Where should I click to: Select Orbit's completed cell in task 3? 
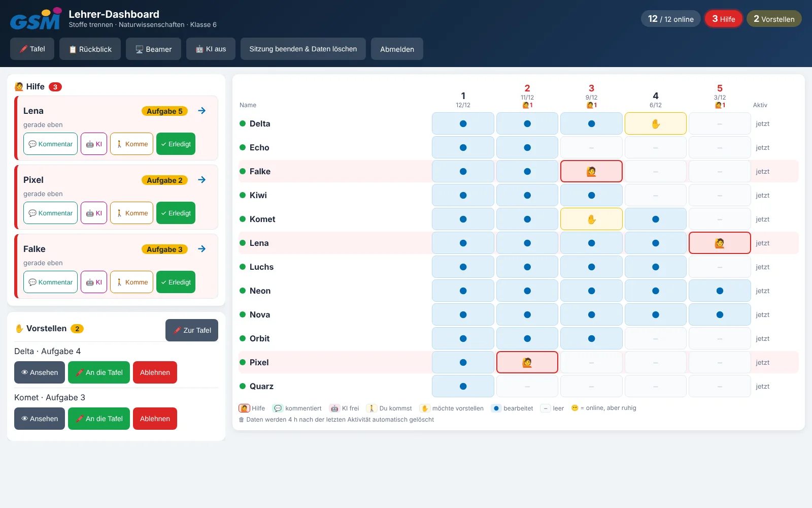591,338
